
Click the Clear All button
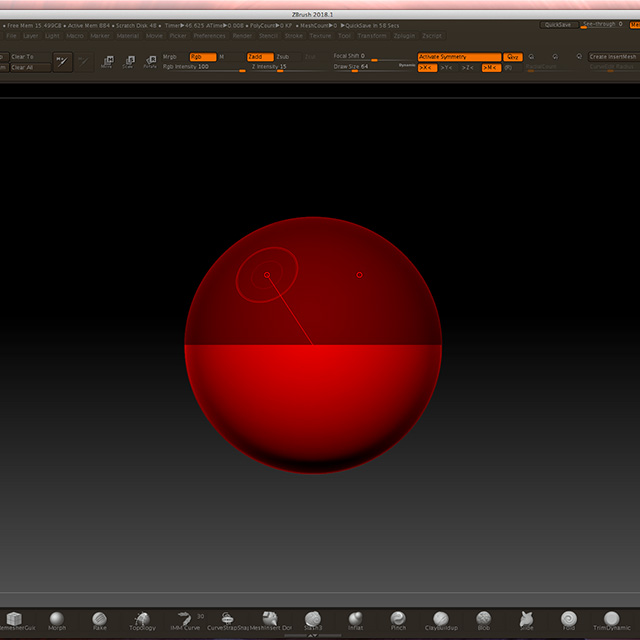click(x=30, y=68)
